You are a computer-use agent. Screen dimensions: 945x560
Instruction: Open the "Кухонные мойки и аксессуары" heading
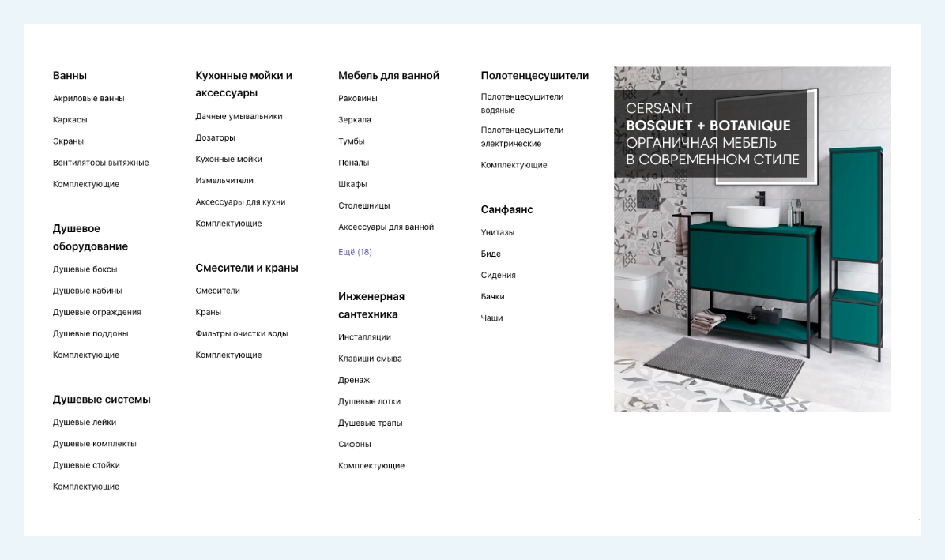click(x=244, y=85)
